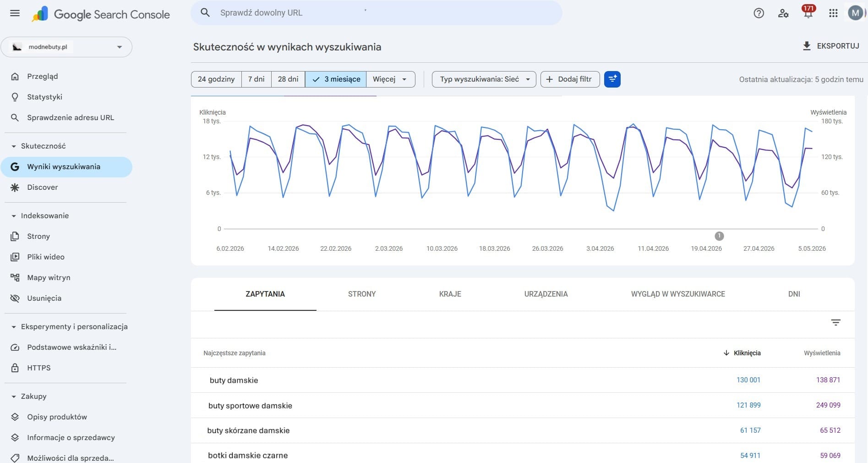
Task: Click the clicks value 61 157
Action: (x=750, y=430)
